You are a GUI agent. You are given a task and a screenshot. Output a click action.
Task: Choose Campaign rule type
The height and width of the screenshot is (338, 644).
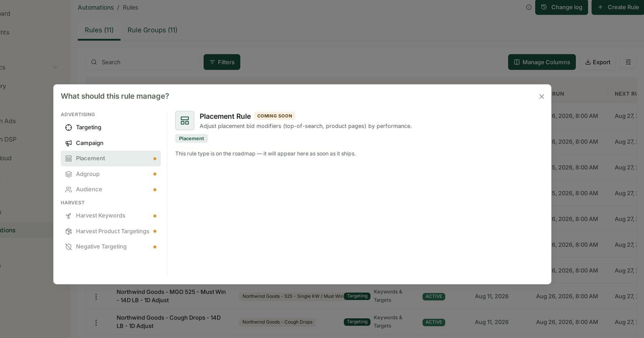tap(111, 143)
